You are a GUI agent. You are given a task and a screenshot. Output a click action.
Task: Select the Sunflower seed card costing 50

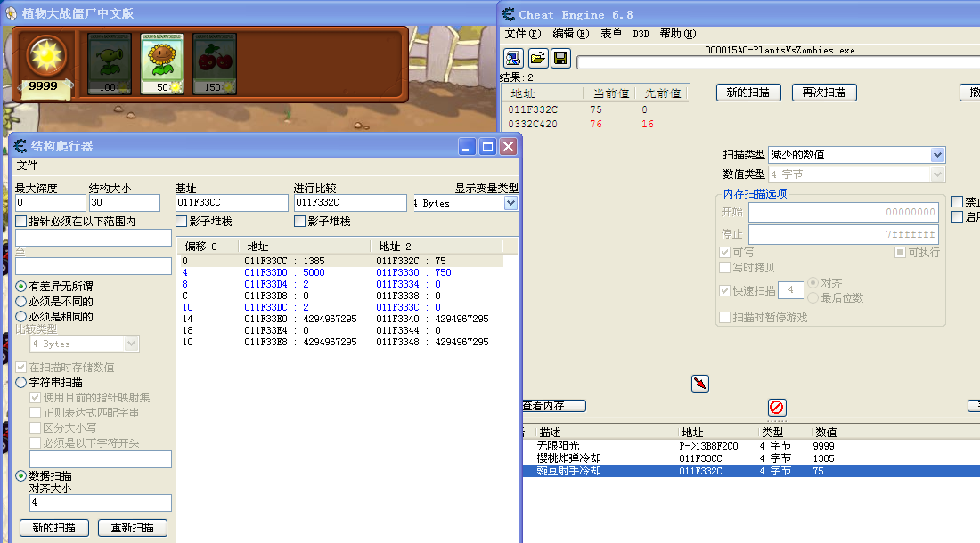tap(162, 64)
